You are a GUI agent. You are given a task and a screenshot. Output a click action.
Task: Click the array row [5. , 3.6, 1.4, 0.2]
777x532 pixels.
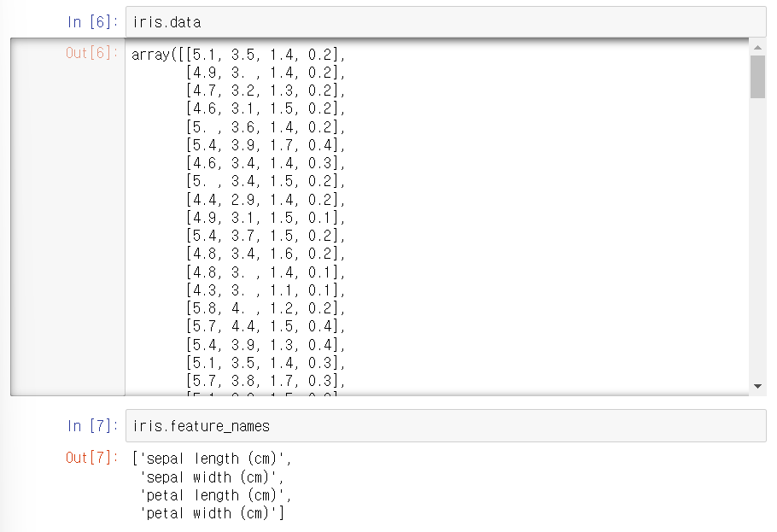point(265,127)
